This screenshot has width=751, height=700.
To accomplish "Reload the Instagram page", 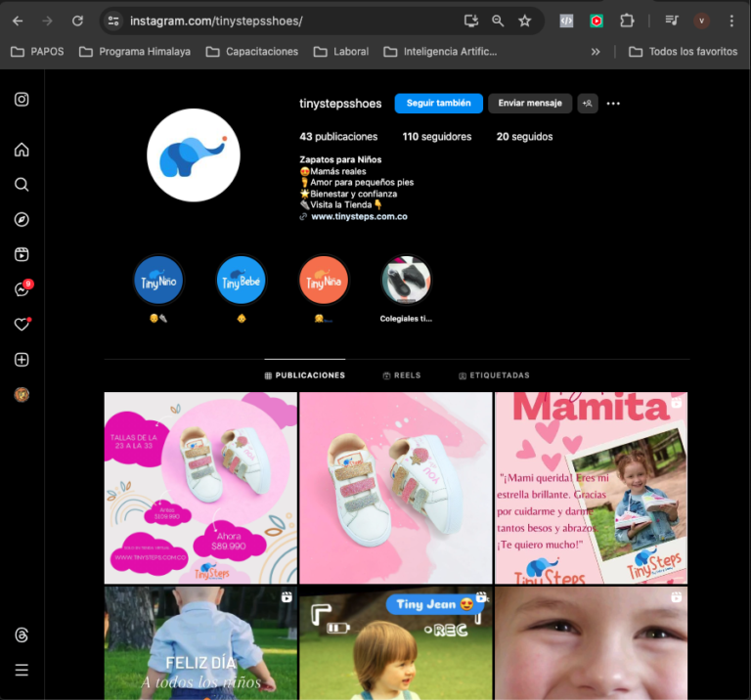I will tap(77, 21).
